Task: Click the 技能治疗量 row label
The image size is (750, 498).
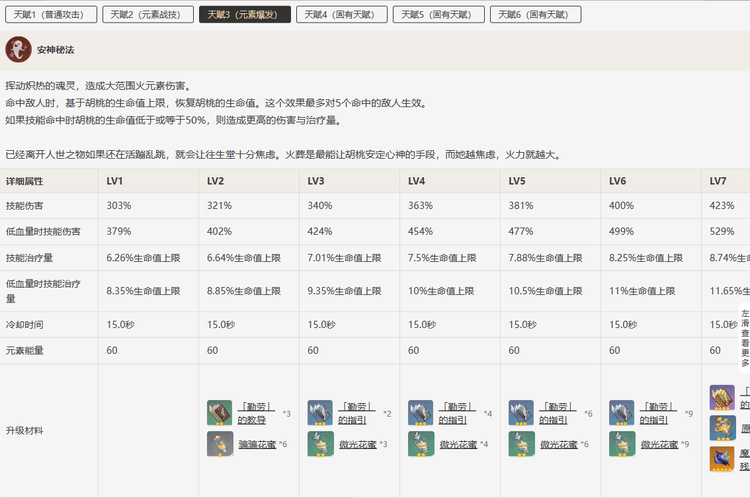Action: tap(29, 258)
